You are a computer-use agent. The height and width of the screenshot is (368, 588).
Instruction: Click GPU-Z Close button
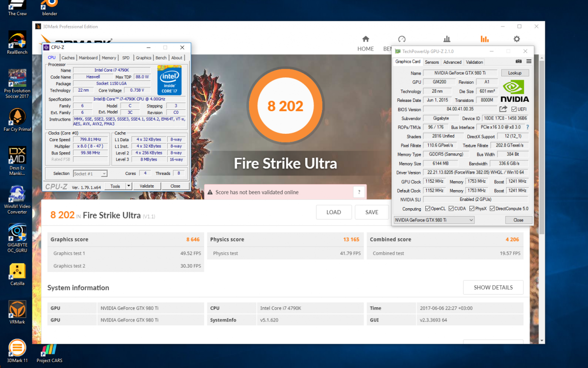[x=518, y=220]
